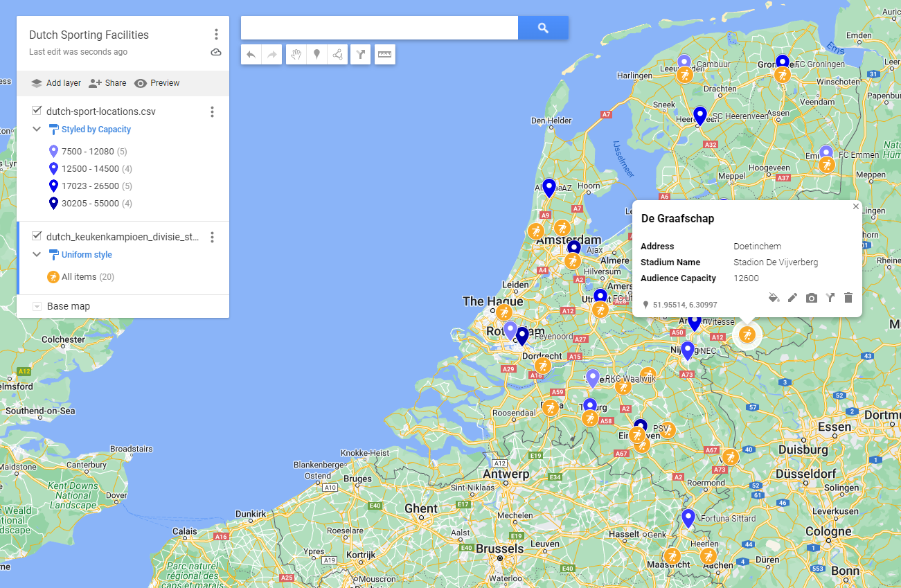Click the RKC Waalwijk light purple marker
Viewport: 901px width, 588px height.
point(593,378)
